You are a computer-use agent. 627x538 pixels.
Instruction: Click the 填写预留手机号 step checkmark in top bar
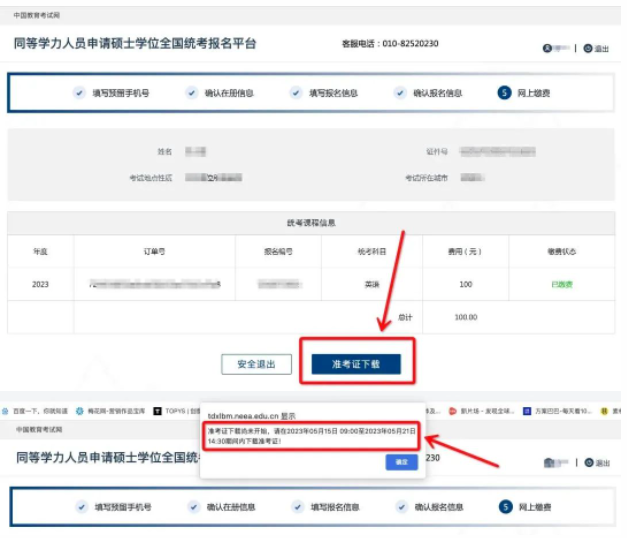pos(79,93)
